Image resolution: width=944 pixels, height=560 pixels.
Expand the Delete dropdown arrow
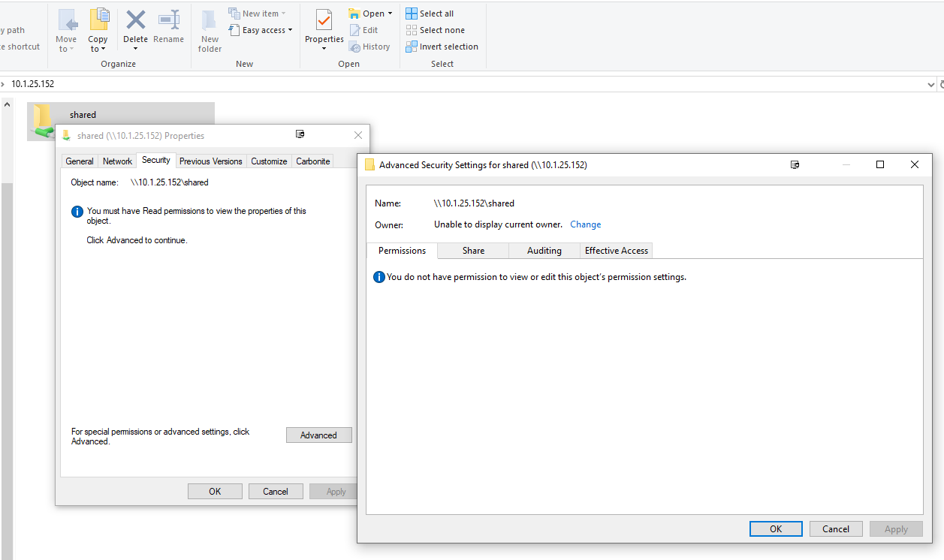tap(136, 50)
